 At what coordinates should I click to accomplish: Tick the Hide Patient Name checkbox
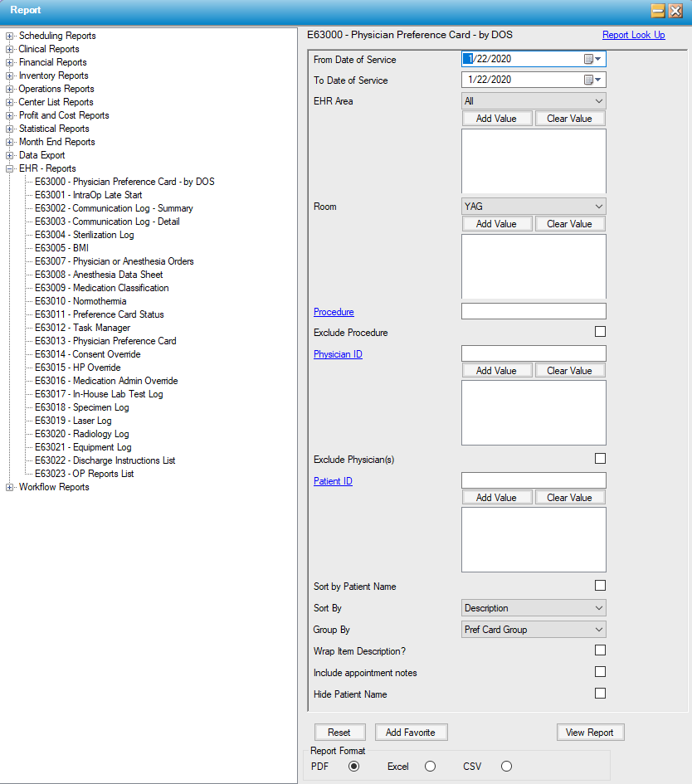600,693
